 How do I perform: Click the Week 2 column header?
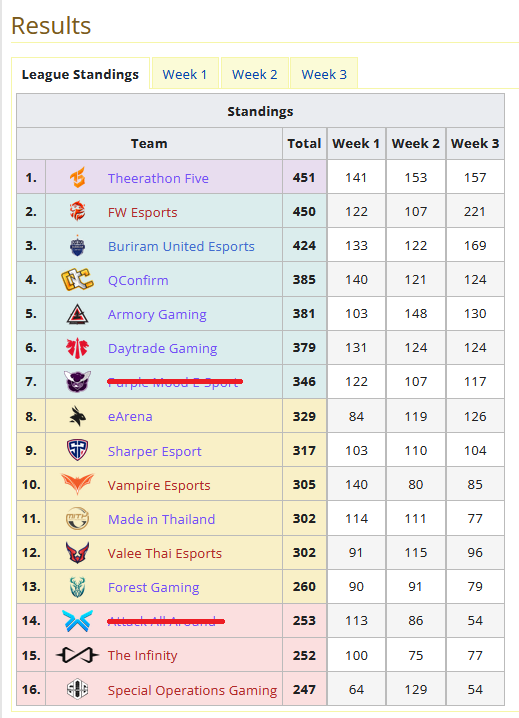pyautogui.click(x=415, y=143)
